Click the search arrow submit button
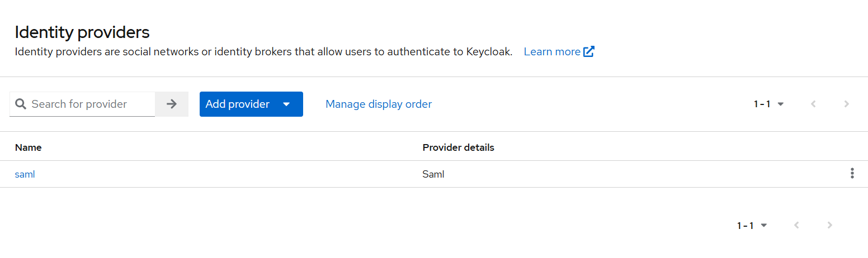868x258 pixels. click(x=172, y=104)
